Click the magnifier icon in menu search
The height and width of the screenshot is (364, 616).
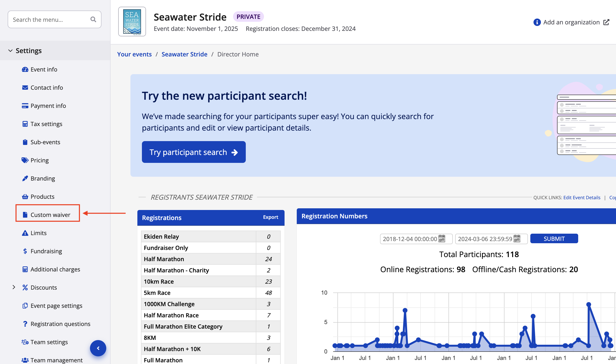click(93, 19)
